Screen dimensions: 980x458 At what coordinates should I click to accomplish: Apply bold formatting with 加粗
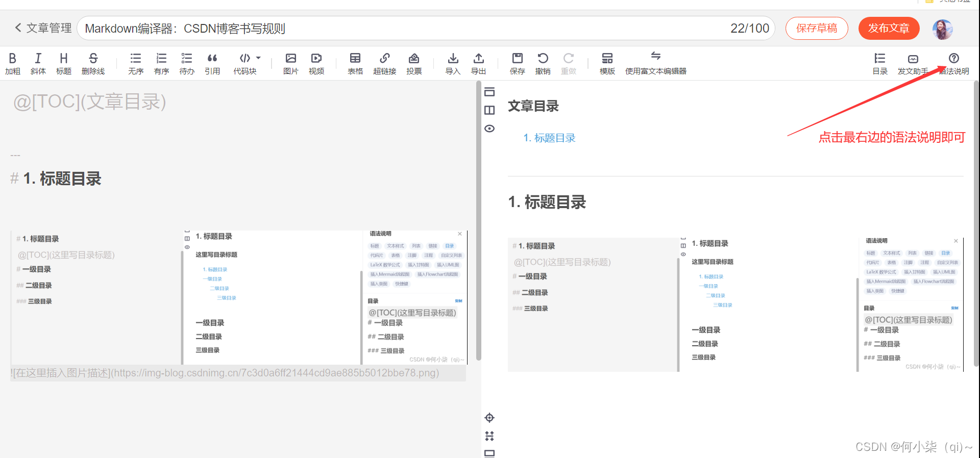pyautogui.click(x=13, y=64)
